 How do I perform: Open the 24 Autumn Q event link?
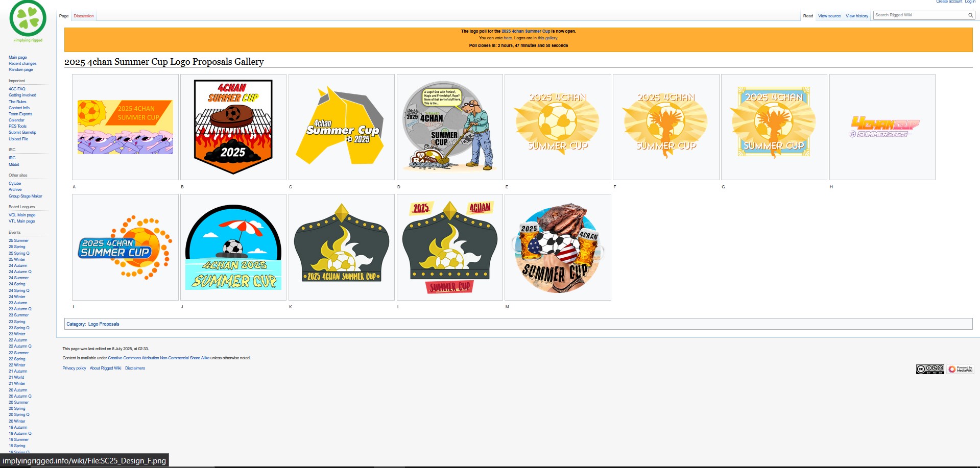tap(20, 272)
